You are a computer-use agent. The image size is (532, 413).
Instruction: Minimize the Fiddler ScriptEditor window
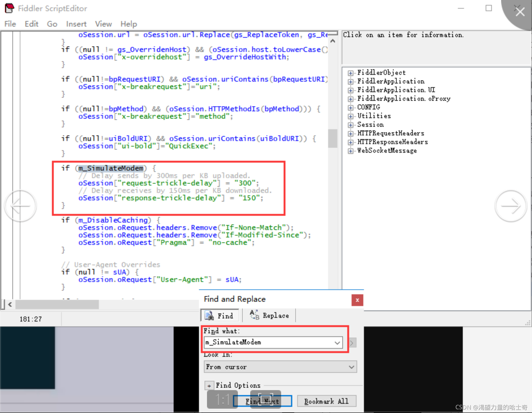461,8
